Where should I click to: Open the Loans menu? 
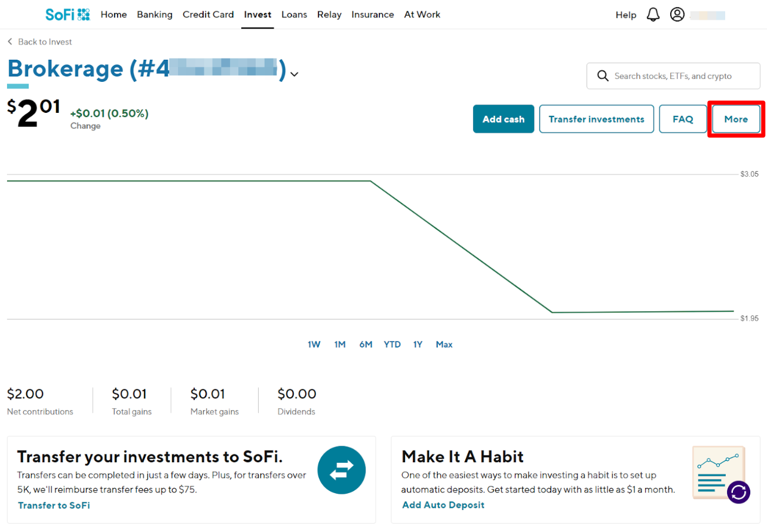(294, 14)
